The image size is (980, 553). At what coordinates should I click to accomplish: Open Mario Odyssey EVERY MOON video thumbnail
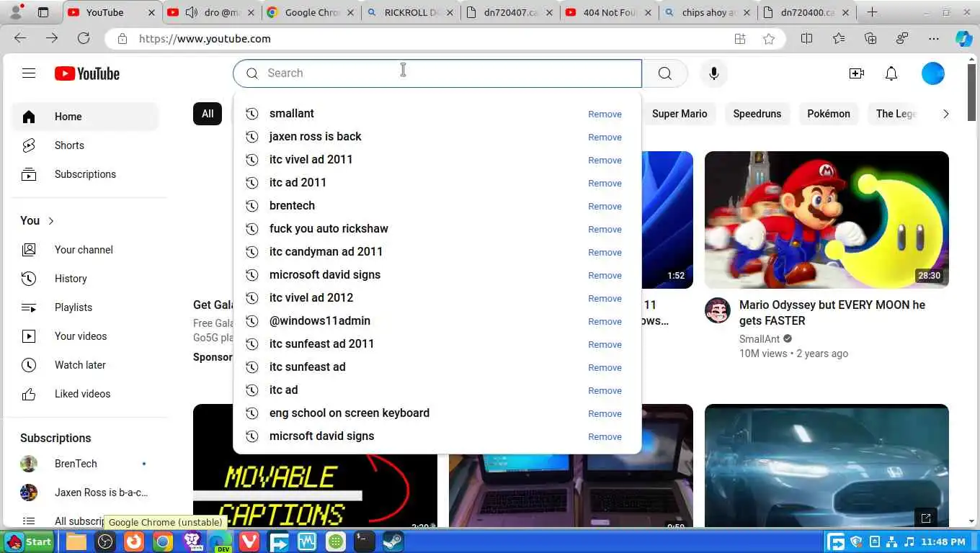[x=827, y=220]
